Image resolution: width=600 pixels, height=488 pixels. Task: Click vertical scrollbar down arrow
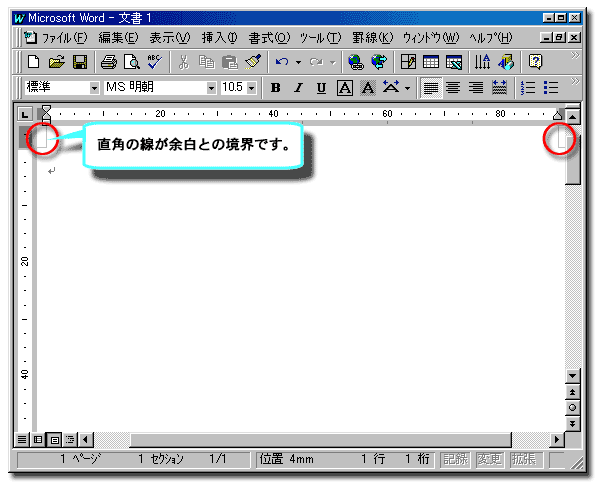pyautogui.click(x=572, y=376)
